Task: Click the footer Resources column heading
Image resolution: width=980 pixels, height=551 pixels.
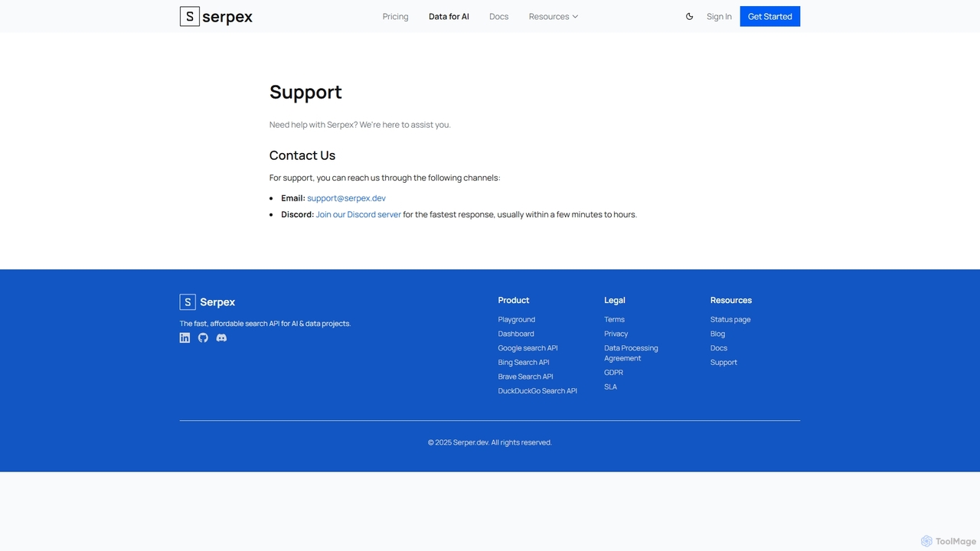Action: pos(731,300)
